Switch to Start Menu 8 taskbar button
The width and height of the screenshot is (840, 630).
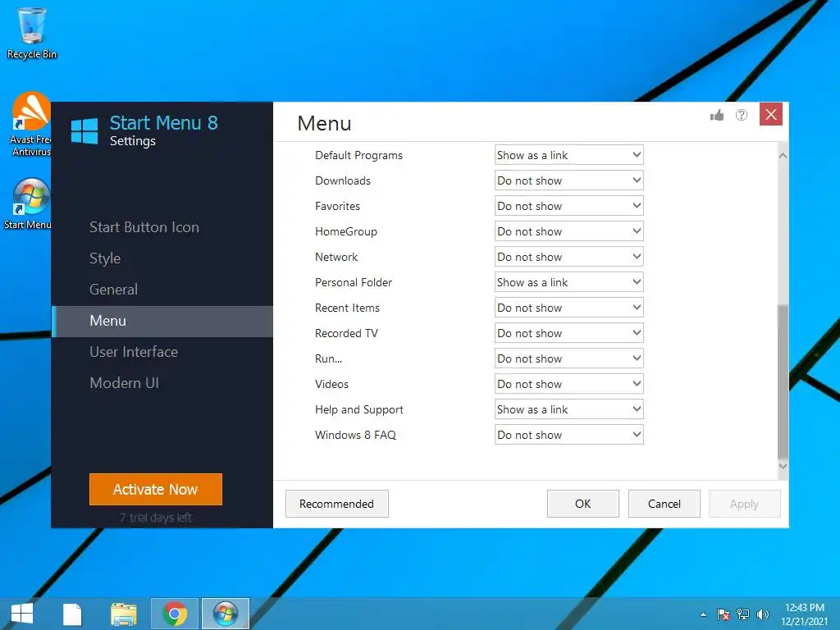(226, 614)
